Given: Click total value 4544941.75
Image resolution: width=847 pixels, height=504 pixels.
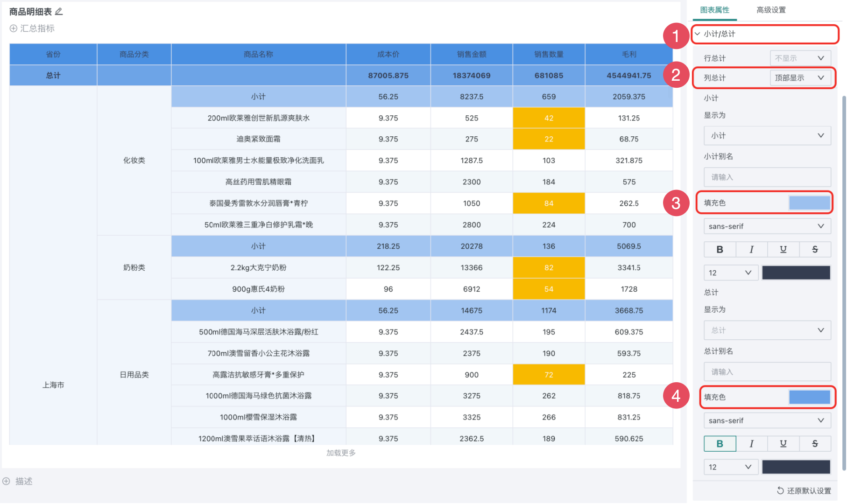Looking at the screenshot, I should [x=629, y=75].
